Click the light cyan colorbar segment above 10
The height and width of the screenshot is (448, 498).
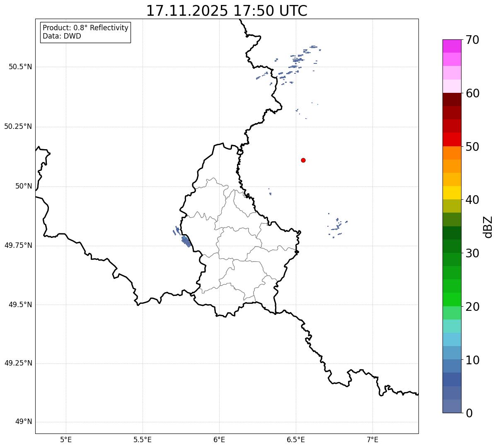point(452,339)
